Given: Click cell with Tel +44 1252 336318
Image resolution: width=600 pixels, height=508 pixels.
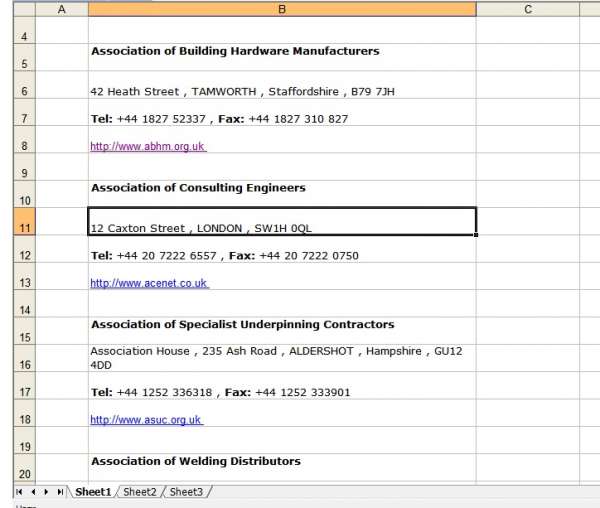Looking at the screenshot, I should click(282, 386).
